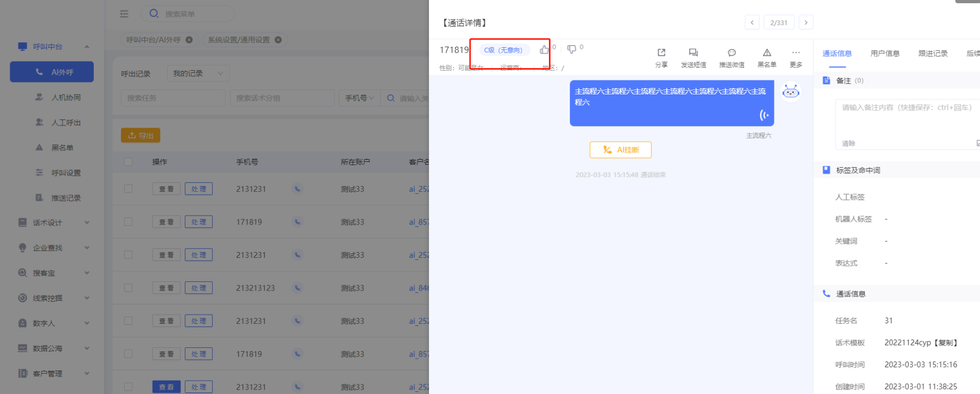Open the 我的记录 dropdown

coord(198,73)
